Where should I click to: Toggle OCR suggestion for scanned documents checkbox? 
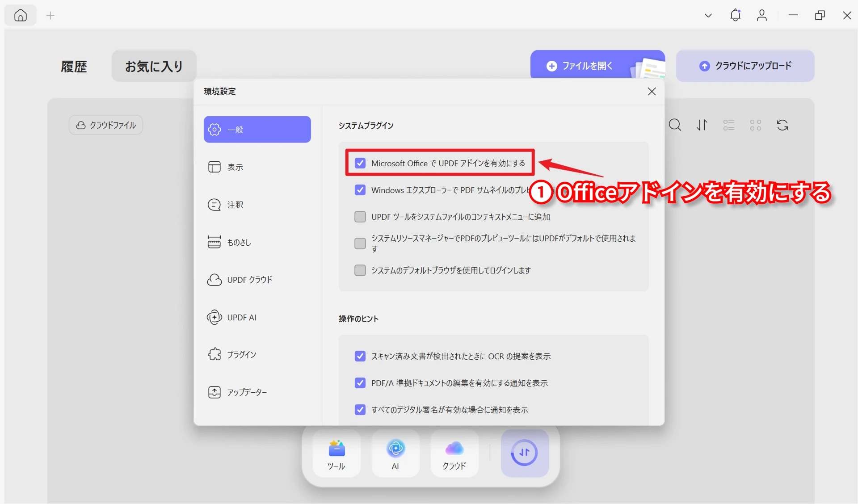click(360, 356)
